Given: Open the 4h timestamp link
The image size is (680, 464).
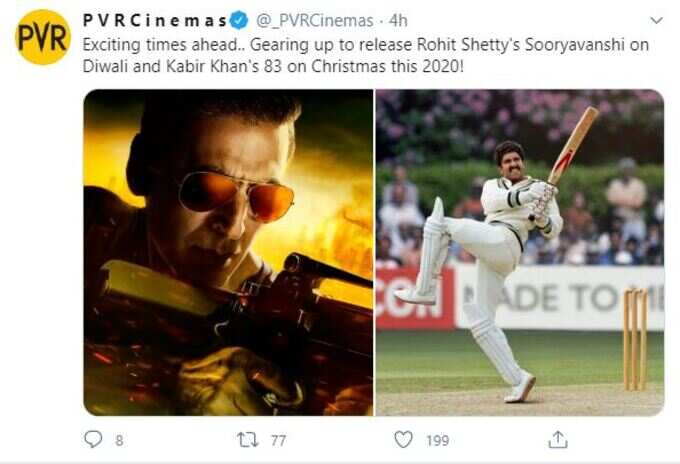Looking at the screenshot, I should pyautogui.click(x=398, y=20).
